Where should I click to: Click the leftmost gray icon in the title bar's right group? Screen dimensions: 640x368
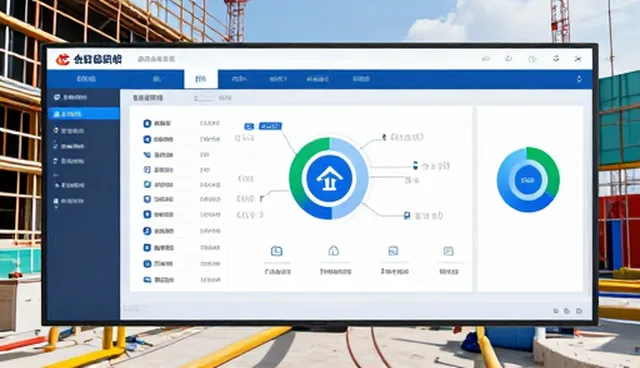click(485, 59)
